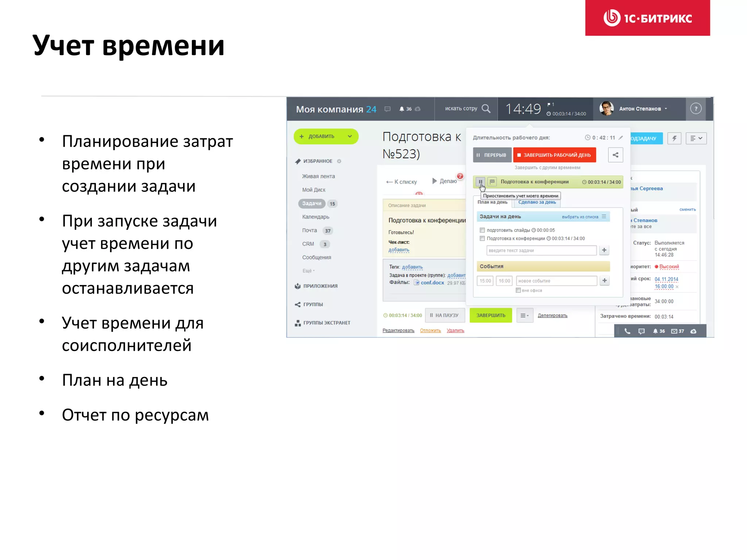Go back via К списку link
Image resolution: width=747 pixels, height=560 pixels.
[x=401, y=182]
